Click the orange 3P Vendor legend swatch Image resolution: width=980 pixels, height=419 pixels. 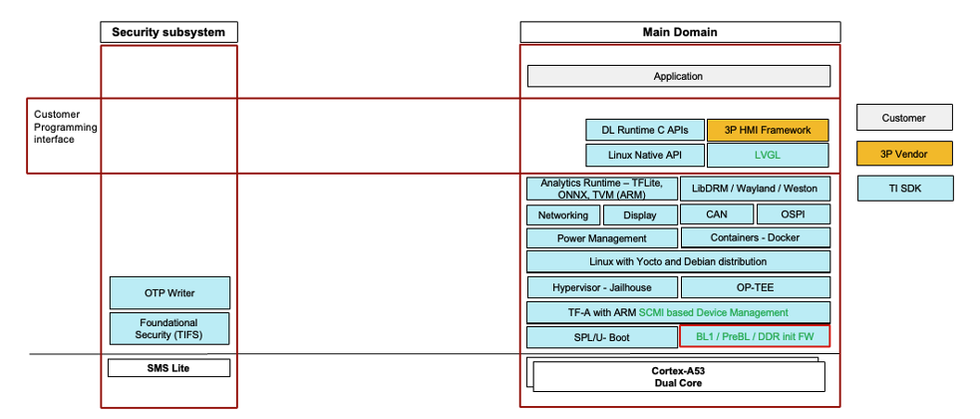click(x=904, y=153)
